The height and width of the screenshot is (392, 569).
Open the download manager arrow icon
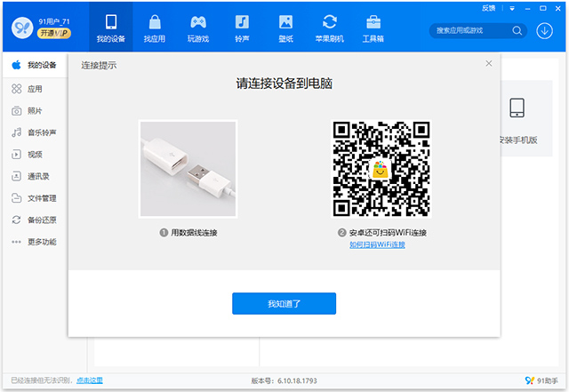544,31
